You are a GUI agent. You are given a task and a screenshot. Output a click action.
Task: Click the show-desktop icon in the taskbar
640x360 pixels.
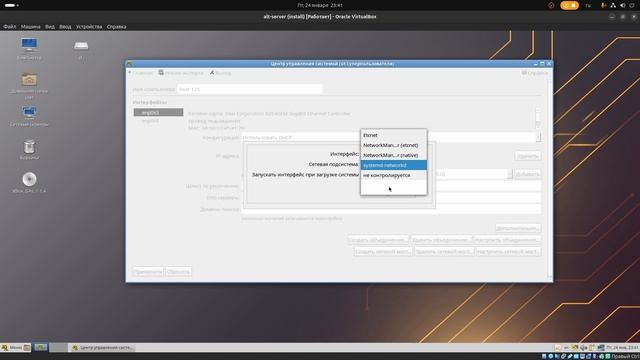41,348
